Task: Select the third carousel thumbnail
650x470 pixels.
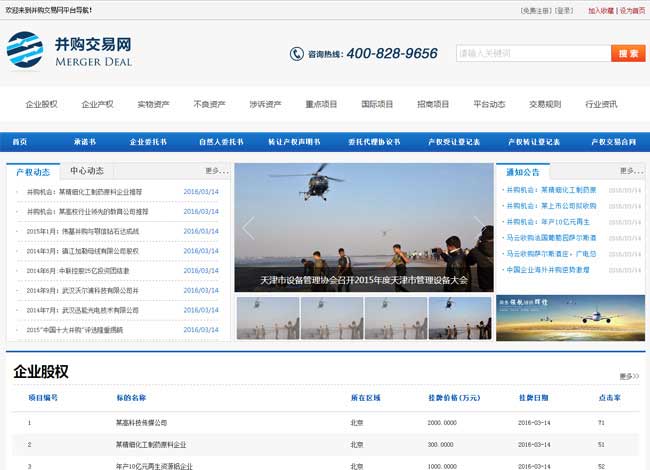Action: point(396,318)
